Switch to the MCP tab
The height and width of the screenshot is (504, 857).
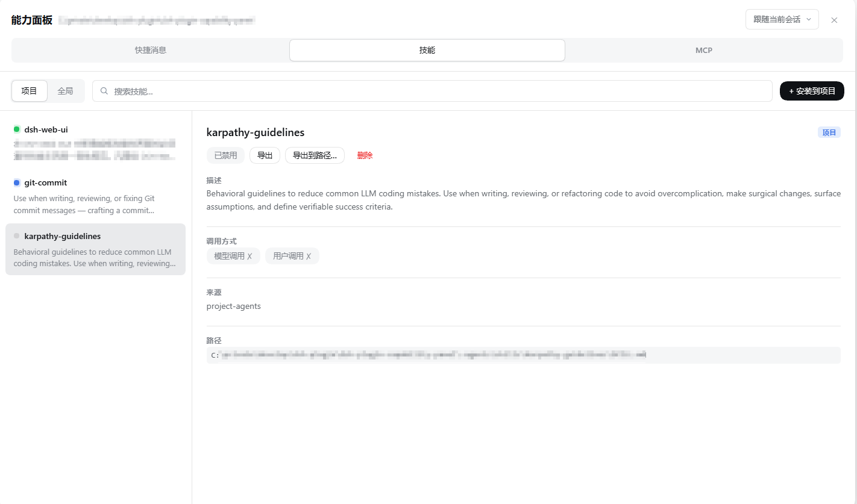pos(704,51)
